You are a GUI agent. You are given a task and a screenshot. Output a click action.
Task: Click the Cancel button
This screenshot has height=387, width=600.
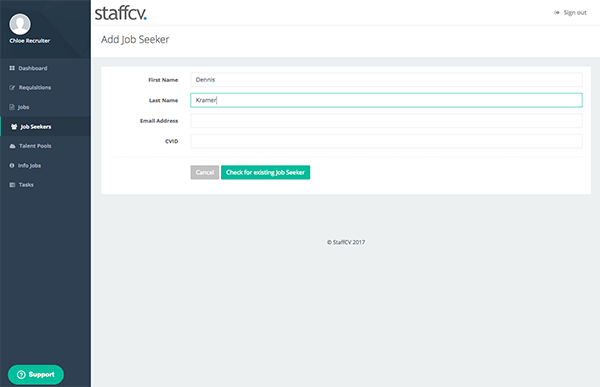205,172
